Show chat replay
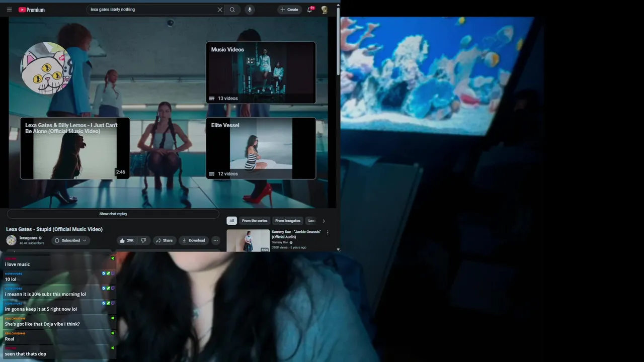 113,214
